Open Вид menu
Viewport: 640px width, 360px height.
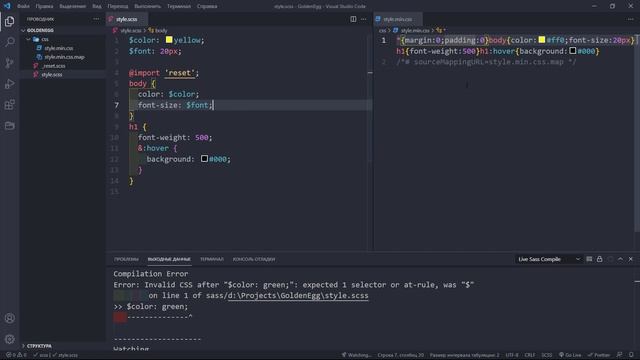click(x=97, y=6)
